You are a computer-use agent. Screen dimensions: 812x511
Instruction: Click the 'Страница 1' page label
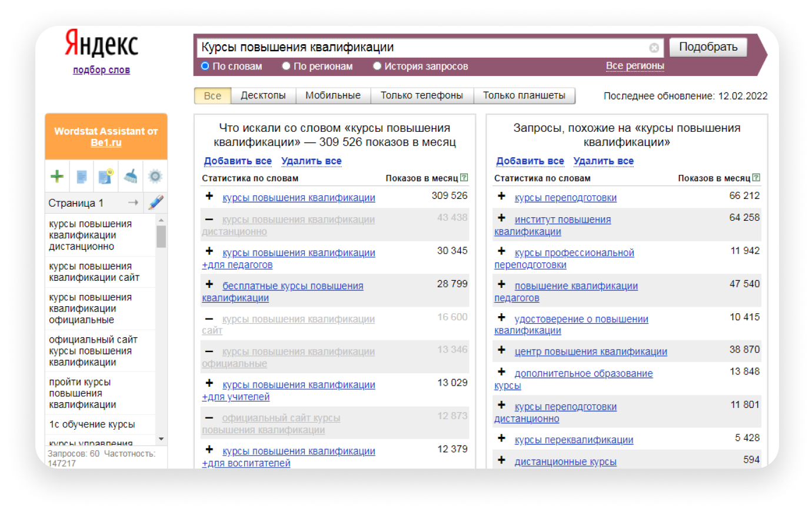click(76, 203)
